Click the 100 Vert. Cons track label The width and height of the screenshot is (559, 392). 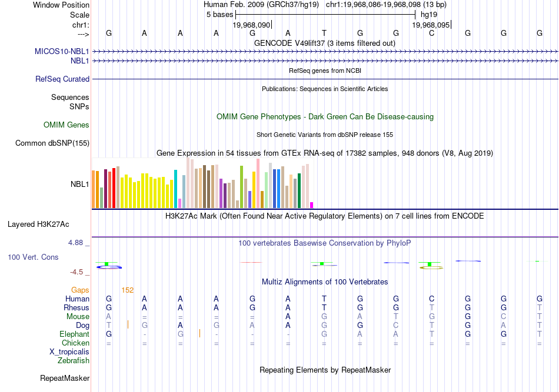[33, 257]
